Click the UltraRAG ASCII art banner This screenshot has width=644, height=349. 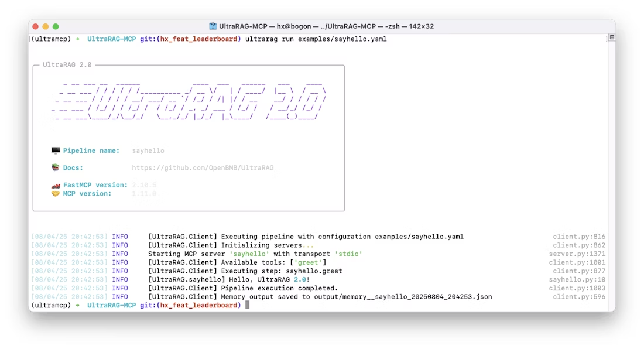[189, 102]
